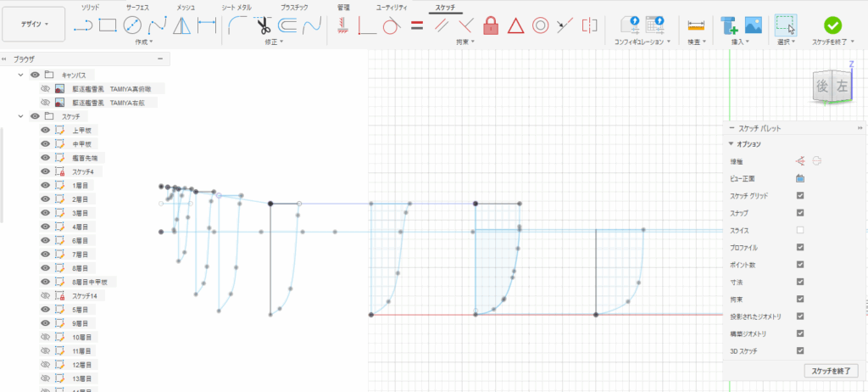
Task: Collapse the キャンバス folder in browser
Action: coord(22,75)
